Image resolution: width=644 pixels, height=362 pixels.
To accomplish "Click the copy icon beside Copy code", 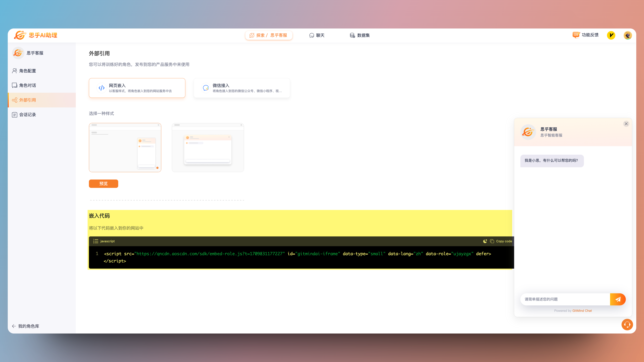I will click(492, 241).
